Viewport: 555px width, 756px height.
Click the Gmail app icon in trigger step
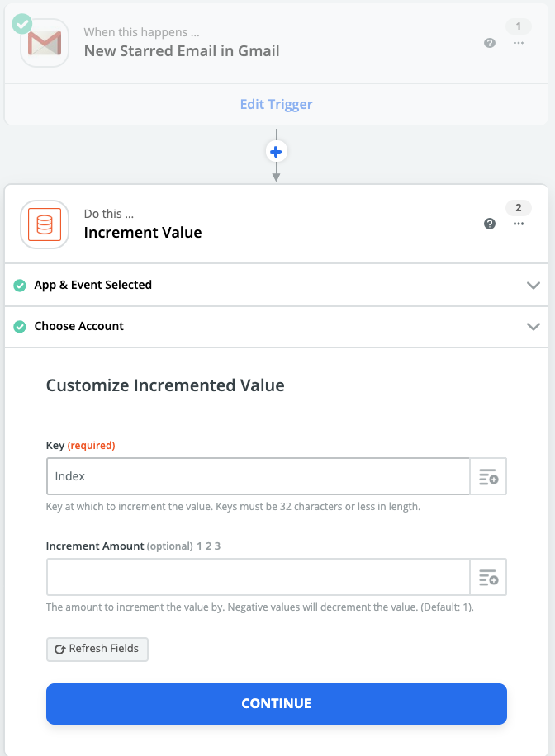(44, 42)
